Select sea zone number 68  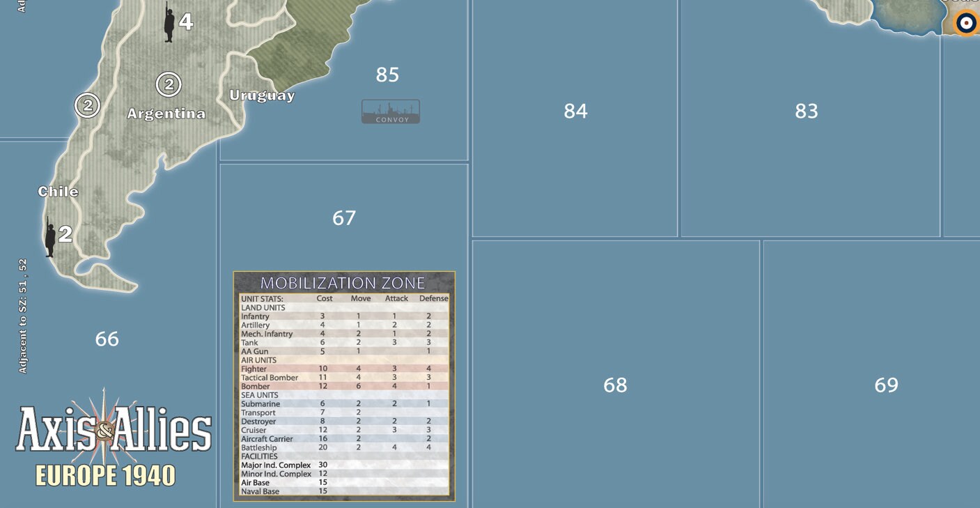click(x=615, y=385)
